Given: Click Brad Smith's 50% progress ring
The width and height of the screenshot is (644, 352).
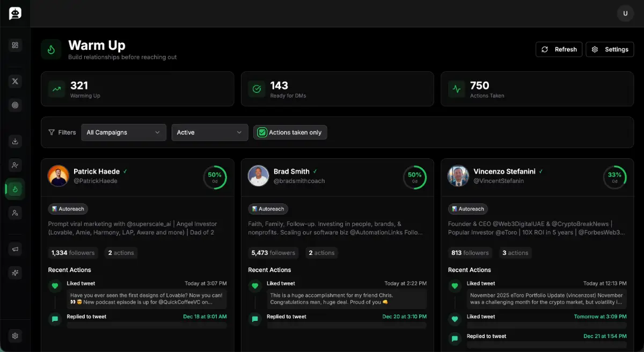Looking at the screenshot, I should 415,177.
